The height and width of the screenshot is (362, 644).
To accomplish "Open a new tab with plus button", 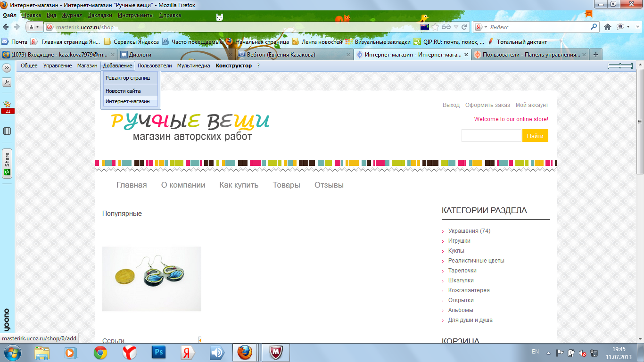I will 596,54.
